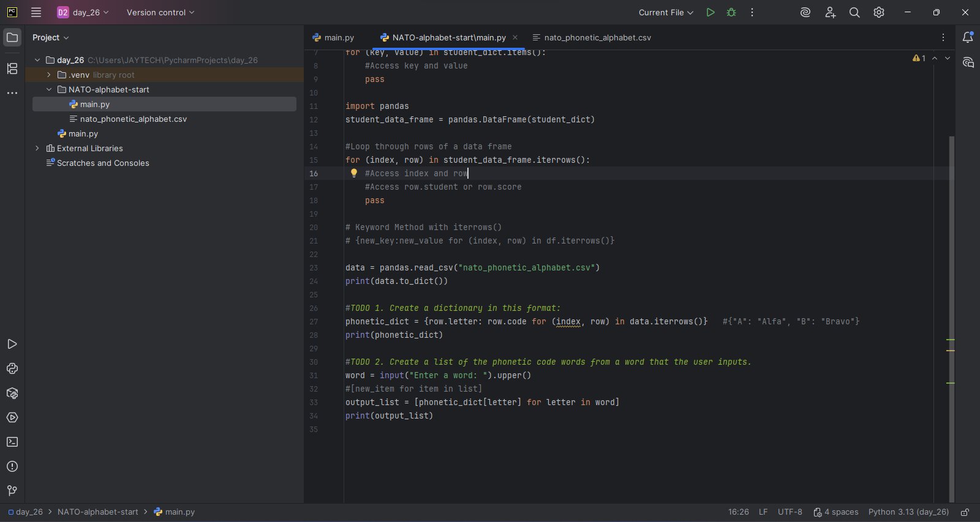
Task: Open the Problems tool window
Action: tap(12, 466)
